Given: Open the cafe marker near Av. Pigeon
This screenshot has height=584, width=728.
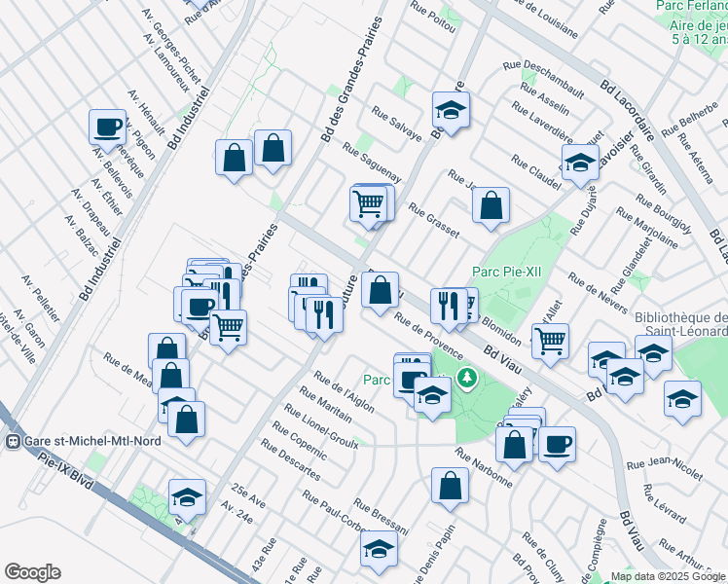Looking at the screenshot, I should (108, 128).
